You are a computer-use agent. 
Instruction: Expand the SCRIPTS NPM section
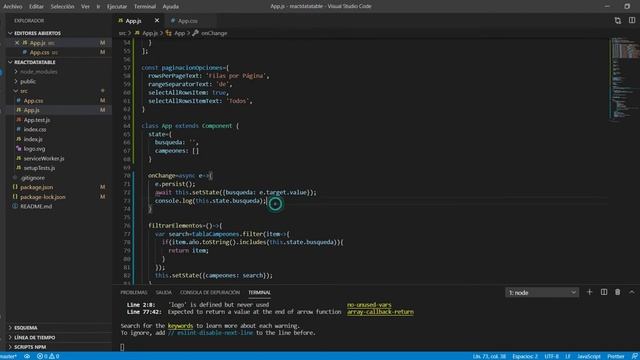coord(30,347)
